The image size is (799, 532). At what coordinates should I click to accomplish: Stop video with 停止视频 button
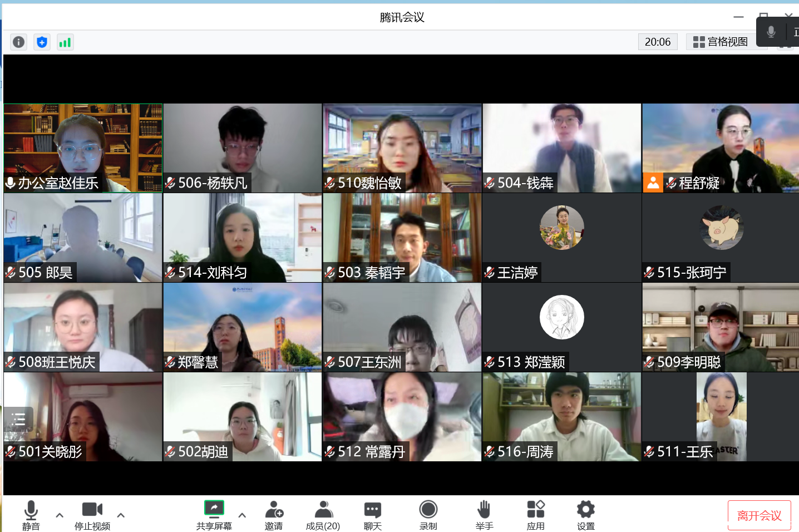click(x=92, y=515)
